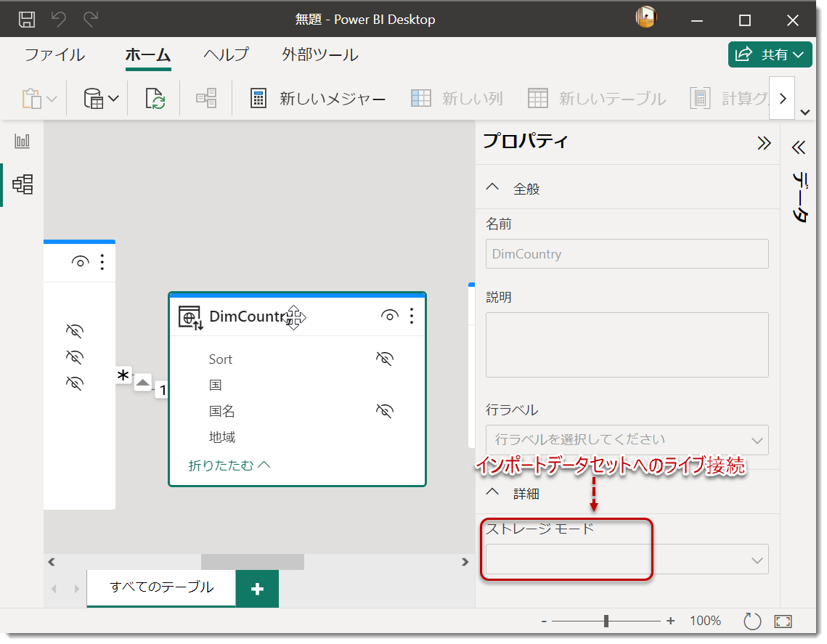Unhide the 国名 column

pyautogui.click(x=385, y=411)
